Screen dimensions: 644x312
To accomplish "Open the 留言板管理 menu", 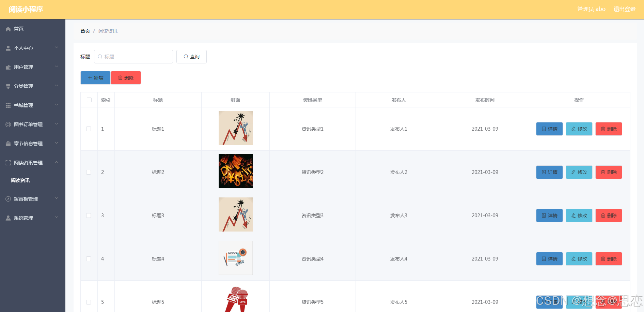I will click(33, 199).
